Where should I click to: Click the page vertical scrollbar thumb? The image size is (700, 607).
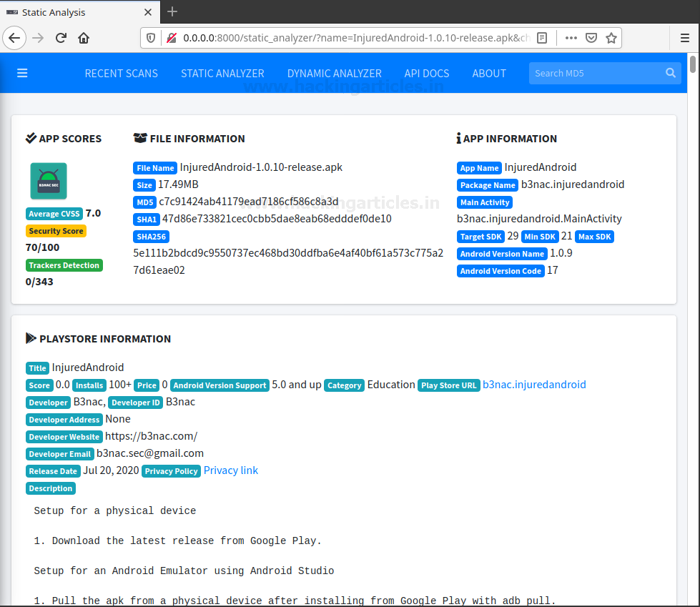(692, 64)
